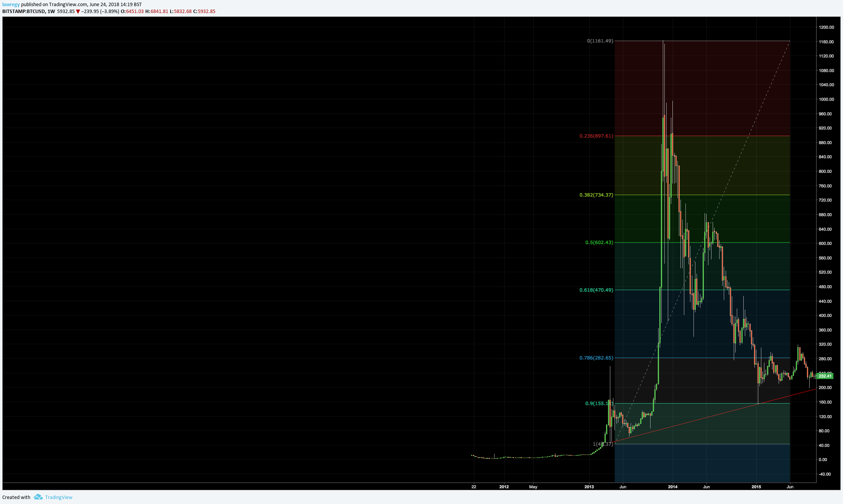
Task: Click the 720.00 price axis label
Action: pos(825,200)
